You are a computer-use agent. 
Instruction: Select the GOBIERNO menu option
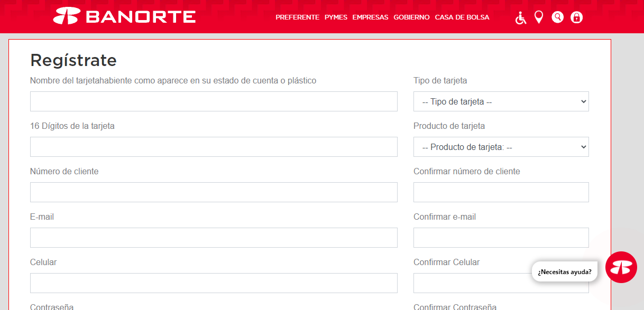point(411,17)
